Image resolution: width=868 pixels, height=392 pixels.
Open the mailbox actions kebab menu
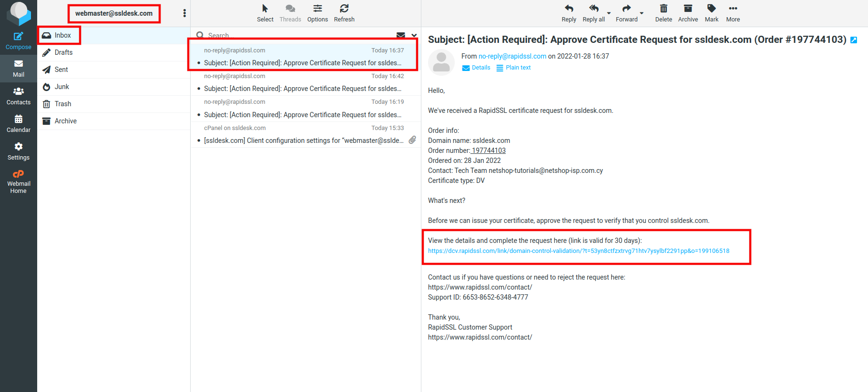pyautogui.click(x=184, y=13)
